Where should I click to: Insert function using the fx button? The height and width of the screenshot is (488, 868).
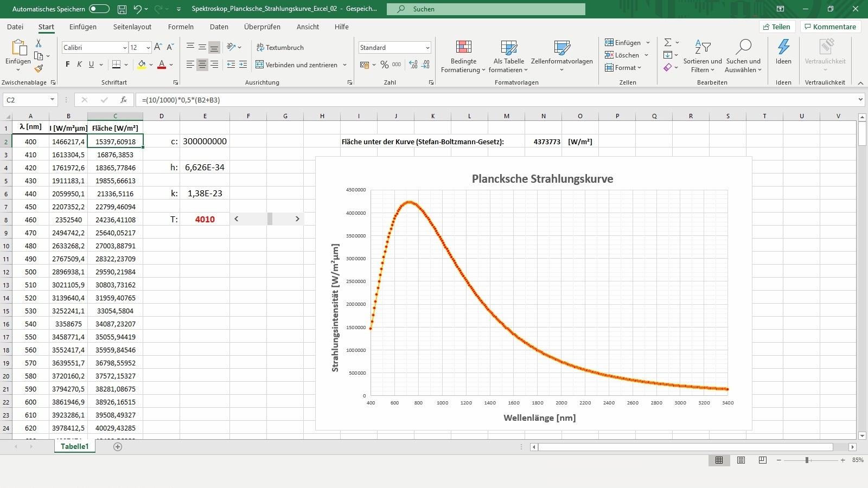tap(124, 100)
